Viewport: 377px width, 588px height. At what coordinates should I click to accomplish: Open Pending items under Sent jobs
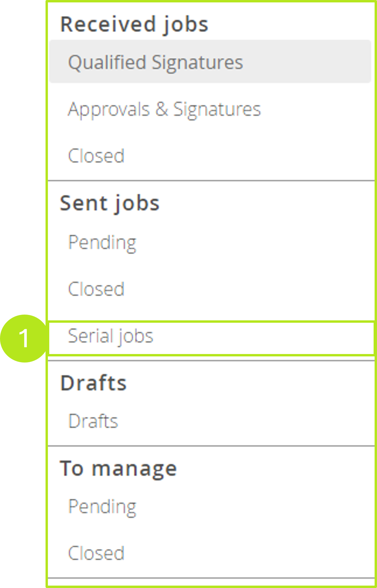point(102,242)
